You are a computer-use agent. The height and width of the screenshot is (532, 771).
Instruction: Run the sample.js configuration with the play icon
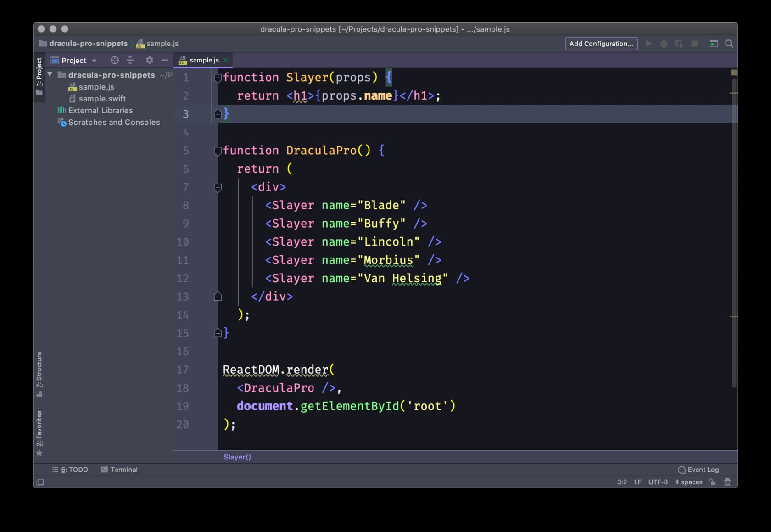(648, 44)
